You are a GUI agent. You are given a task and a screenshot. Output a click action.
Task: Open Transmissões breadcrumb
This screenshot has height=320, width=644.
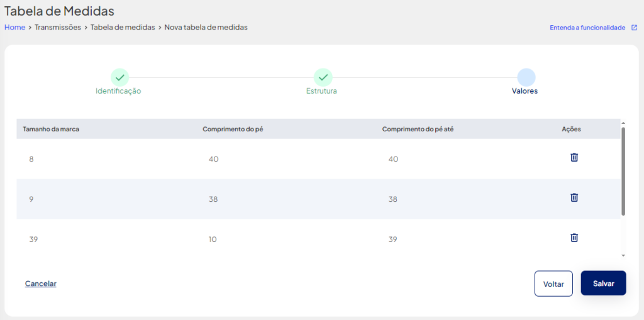point(57,28)
